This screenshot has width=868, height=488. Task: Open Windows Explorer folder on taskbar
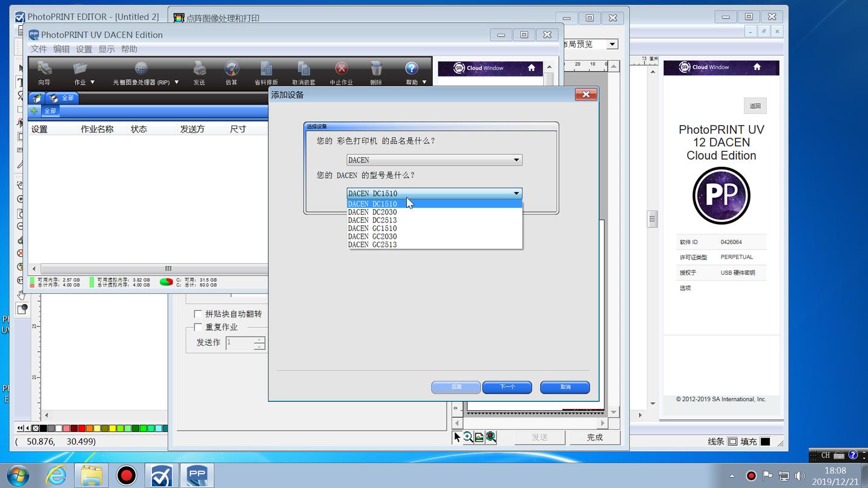(x=91, y=475)
